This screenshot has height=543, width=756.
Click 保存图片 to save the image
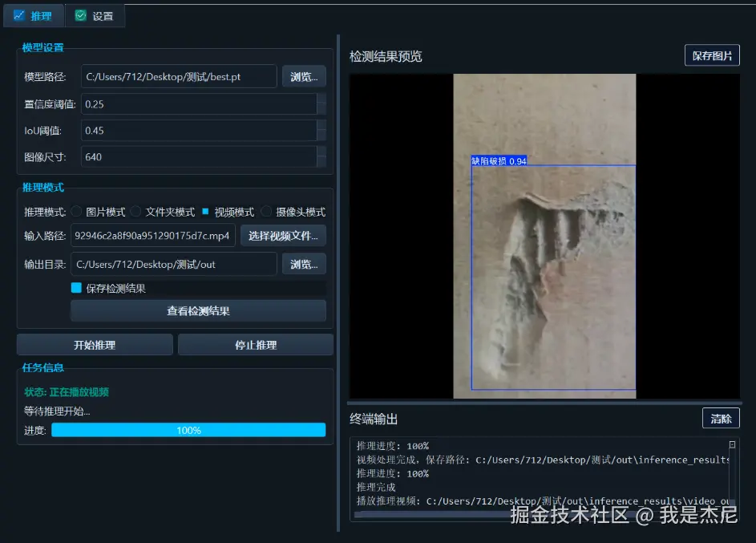coord(711,55)
